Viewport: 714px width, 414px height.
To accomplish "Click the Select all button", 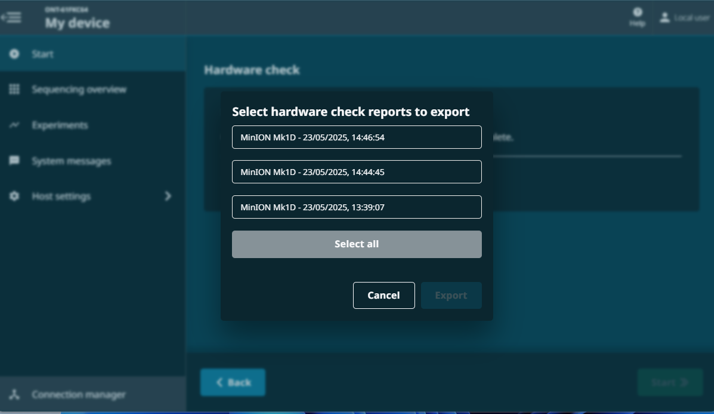I will pos(357,244).
